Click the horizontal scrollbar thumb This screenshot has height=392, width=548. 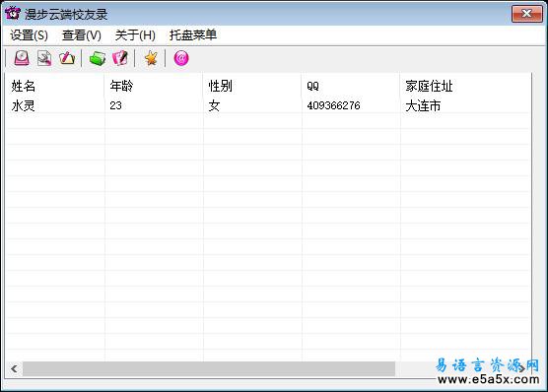pyautogui.click(x=209, y=368)
